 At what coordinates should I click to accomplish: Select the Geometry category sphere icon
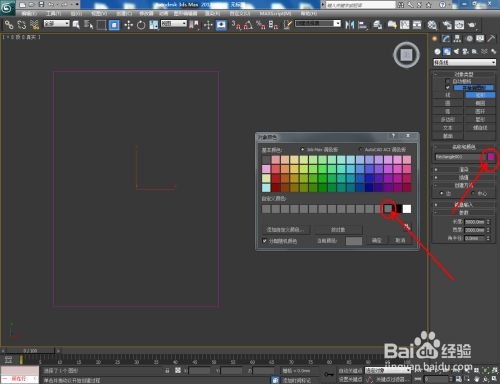[437, 51]
